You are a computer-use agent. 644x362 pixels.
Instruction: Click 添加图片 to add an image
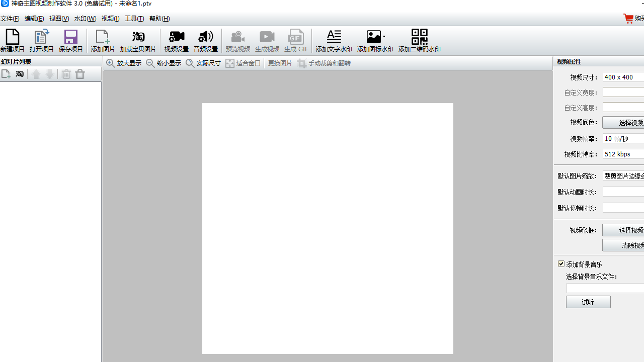(103, 41)
